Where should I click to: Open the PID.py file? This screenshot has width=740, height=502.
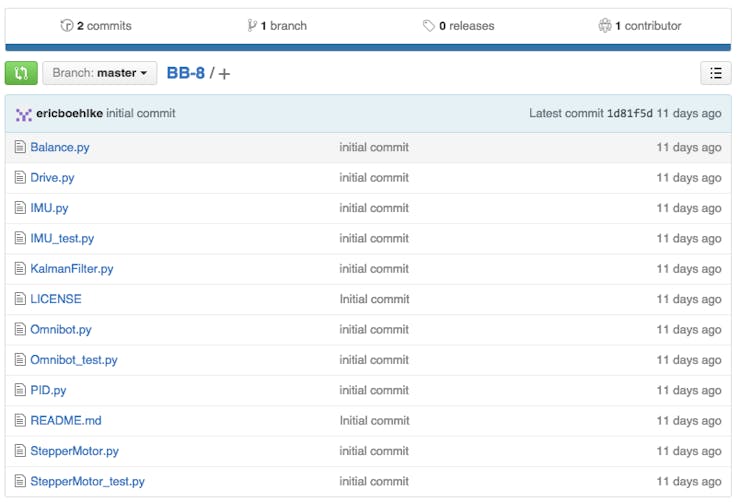pos(48,390)
